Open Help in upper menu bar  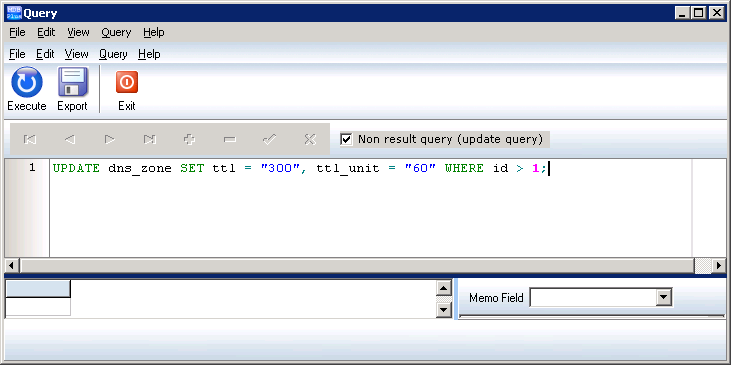tap(153, 32)
